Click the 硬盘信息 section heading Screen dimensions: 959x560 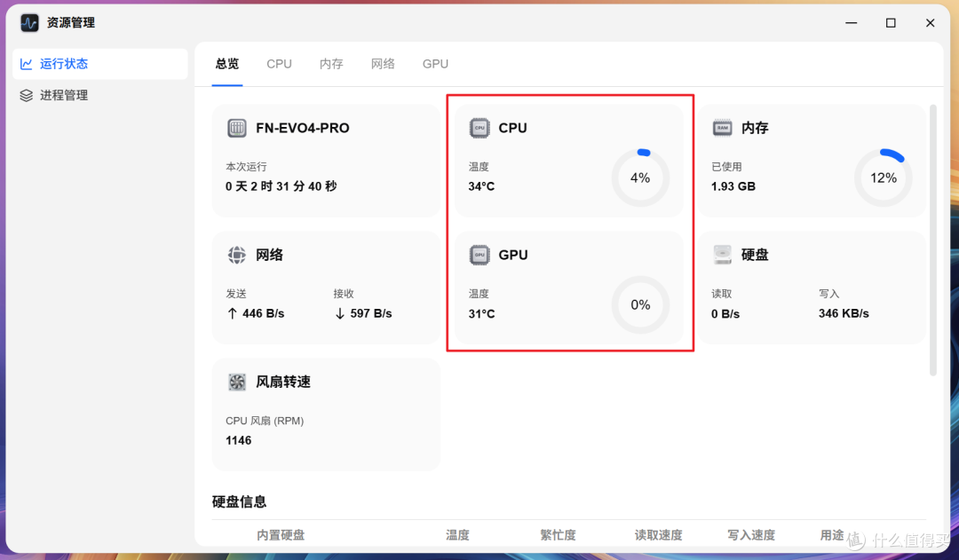(x=239, y=502)
